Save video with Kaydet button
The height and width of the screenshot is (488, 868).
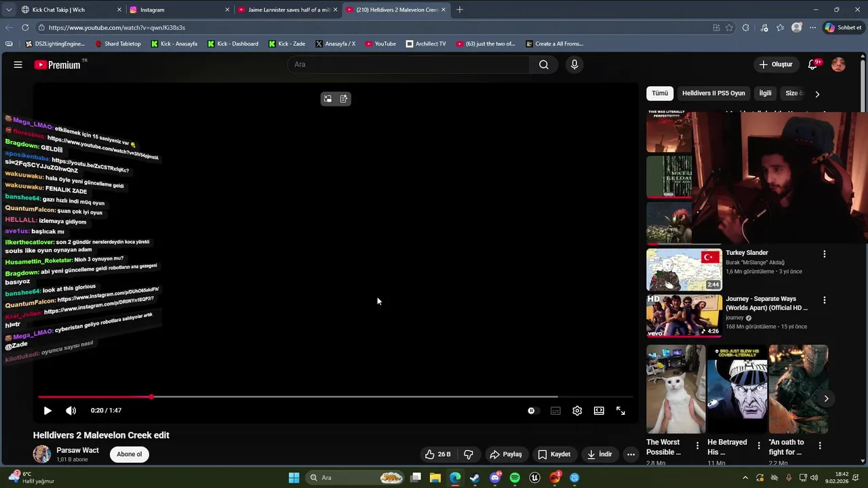click(x=554, y=454)
